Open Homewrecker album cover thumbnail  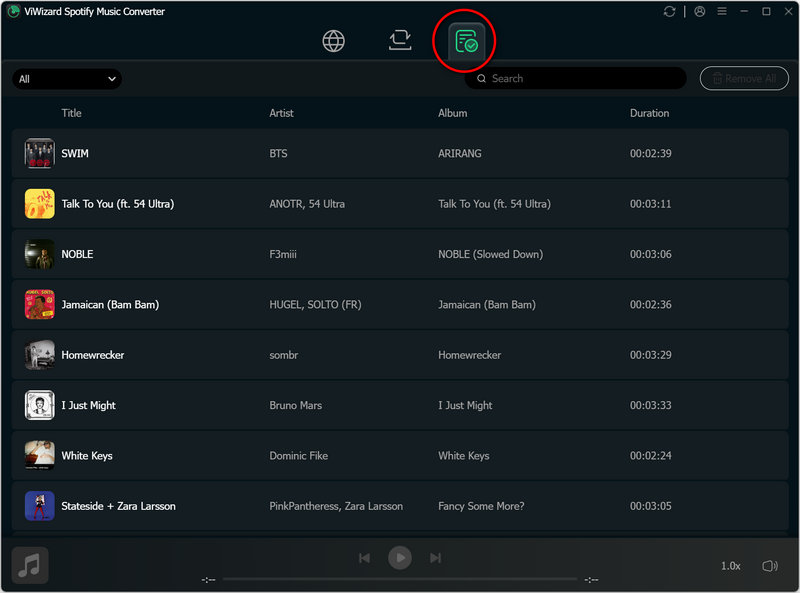point(39,355)
